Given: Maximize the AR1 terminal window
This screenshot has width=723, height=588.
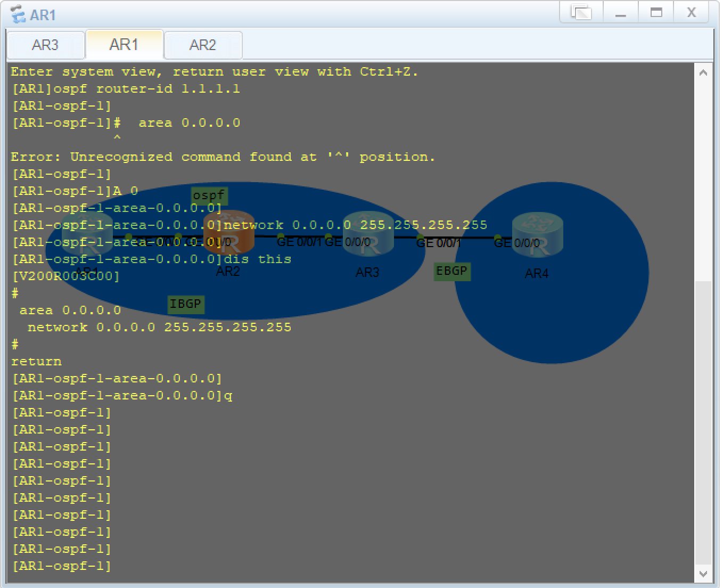Looking at the screenshot, I should pos(656,12).
